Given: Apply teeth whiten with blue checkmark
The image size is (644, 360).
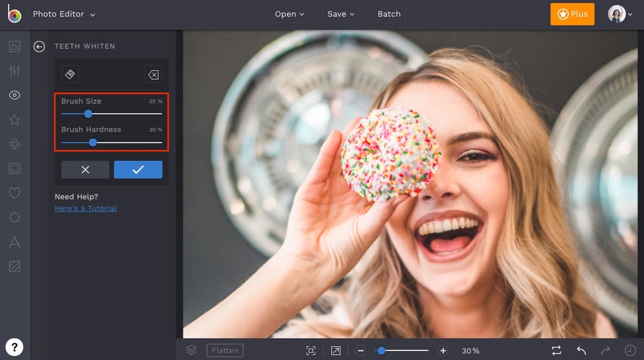Looking at the screenshot, I should click(138, 169).
